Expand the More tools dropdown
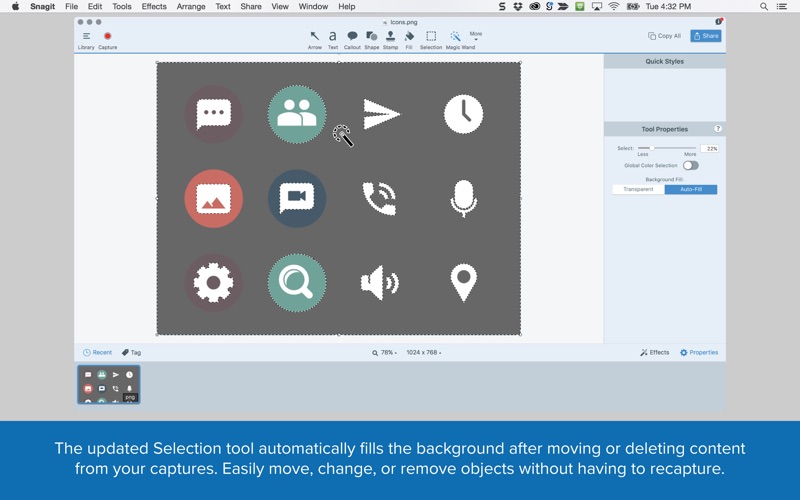800x500 pixels. [476, 36]
